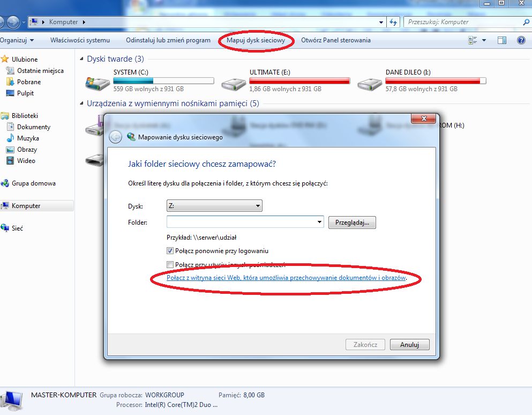The width and height of the screenshot is (532, 415).
Task: Open the view options dropdown arrow
Action: click(x=484, y=40)
